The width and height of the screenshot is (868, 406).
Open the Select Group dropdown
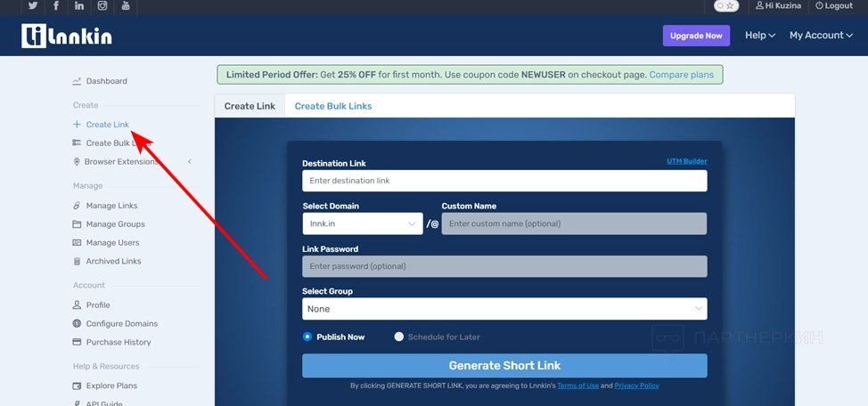click(504, 309)
